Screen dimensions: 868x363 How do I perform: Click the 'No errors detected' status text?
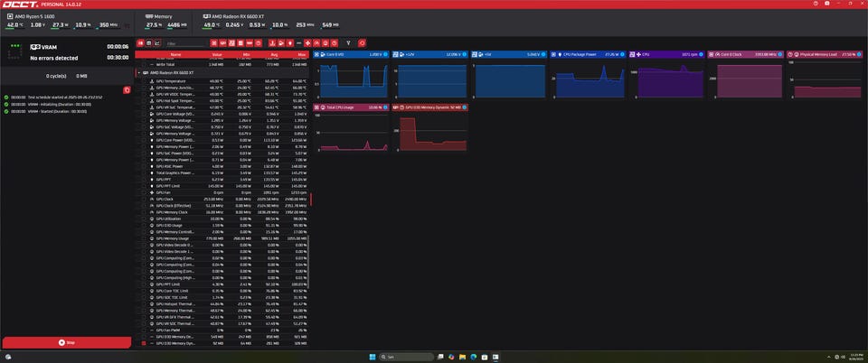[x=53, y=58]
